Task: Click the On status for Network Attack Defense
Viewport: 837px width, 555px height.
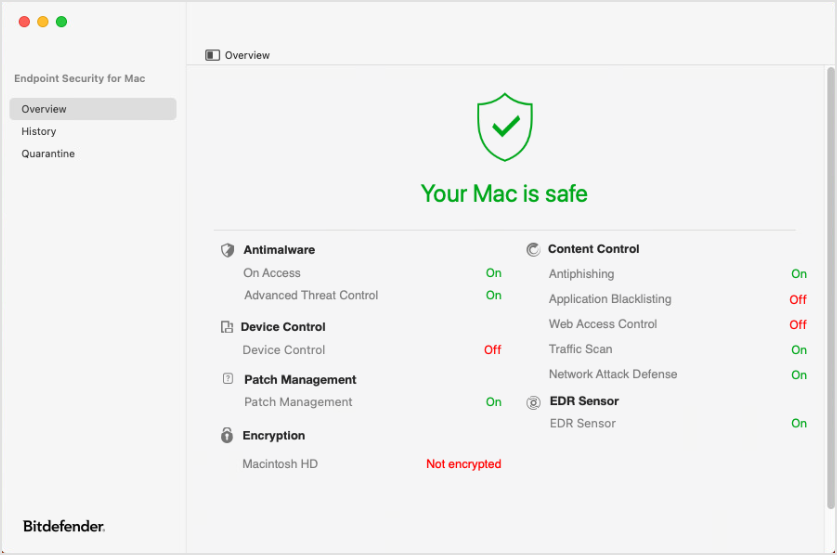Action: click(x=799, y=375)
